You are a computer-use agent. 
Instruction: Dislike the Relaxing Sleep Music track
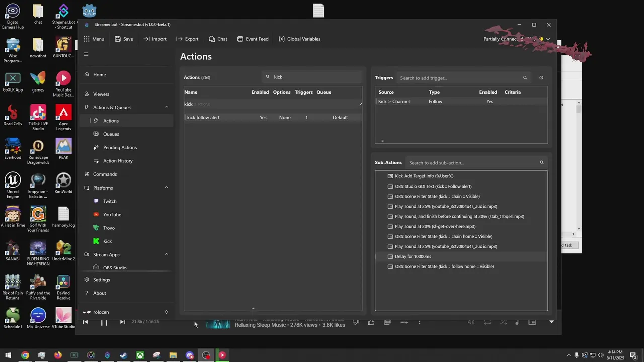click(x=356, y=322)
